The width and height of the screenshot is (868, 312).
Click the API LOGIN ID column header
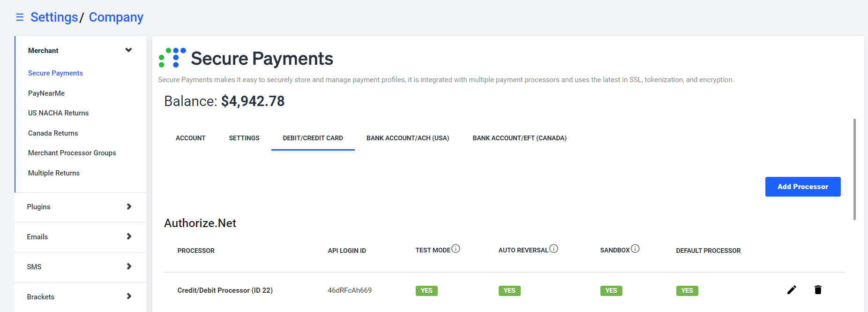[x=347, y=251]
